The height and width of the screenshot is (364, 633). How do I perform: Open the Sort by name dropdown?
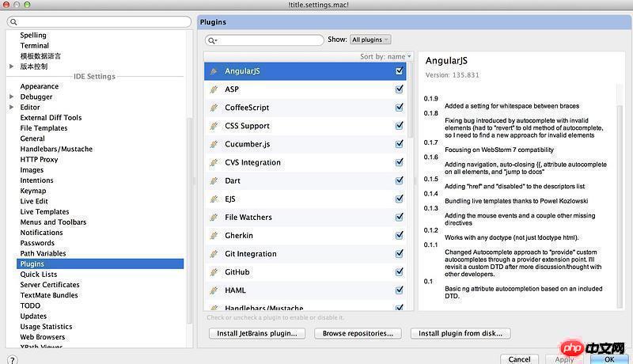385,57
